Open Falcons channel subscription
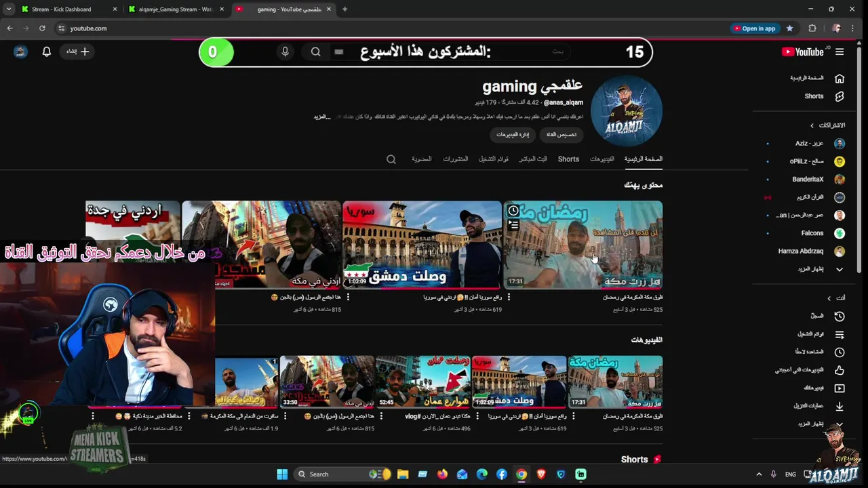The image size is (868, 488). click(x=822, y=233)
